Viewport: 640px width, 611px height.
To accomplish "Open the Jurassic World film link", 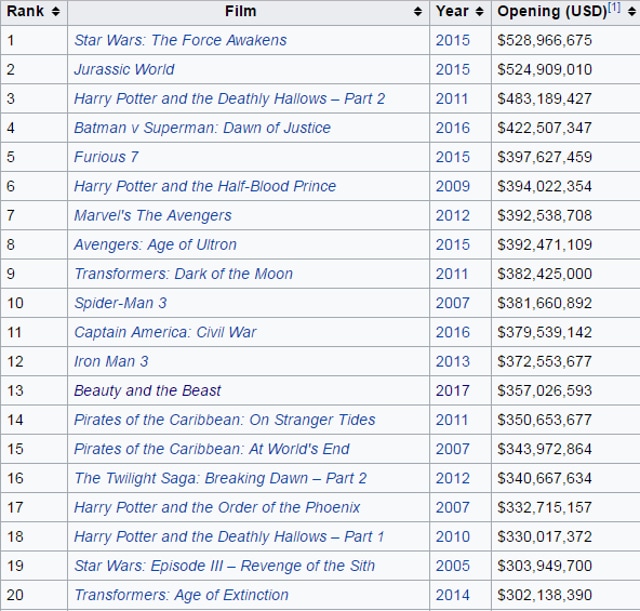I will (x=124, y=69).
